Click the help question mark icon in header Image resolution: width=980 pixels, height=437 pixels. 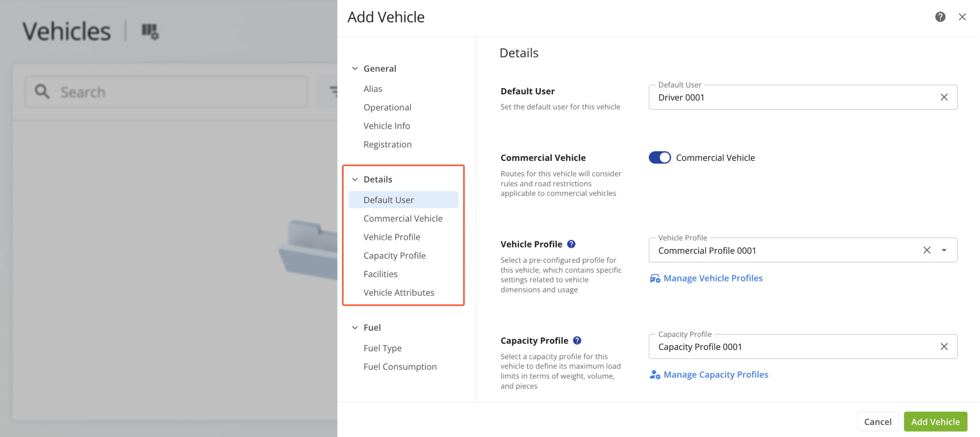940,17
